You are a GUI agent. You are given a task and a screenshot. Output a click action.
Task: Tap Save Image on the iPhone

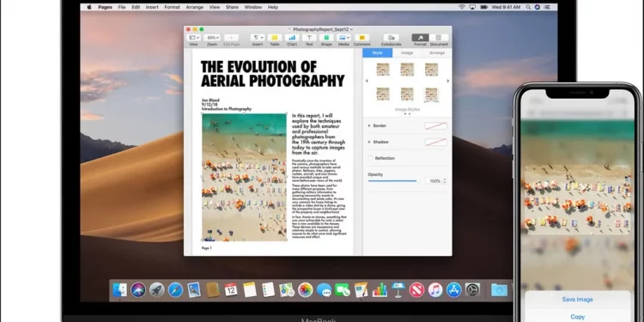click(x=578, y=300)
